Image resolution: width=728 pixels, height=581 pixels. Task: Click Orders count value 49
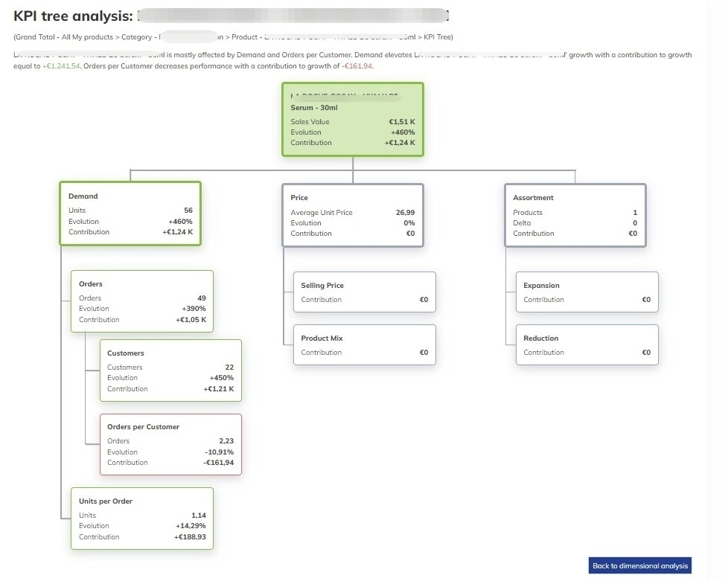coord(202,298)
